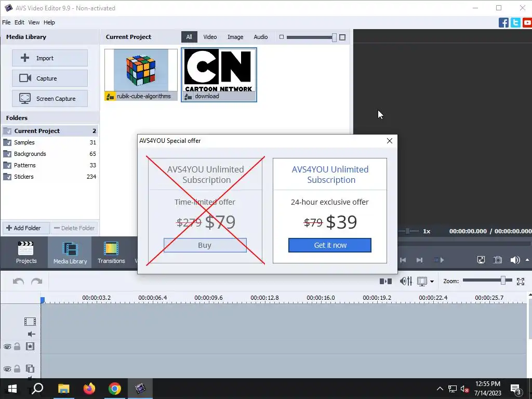
Task: Click the redo arrow icon
Action: click(x=37, y=281)
